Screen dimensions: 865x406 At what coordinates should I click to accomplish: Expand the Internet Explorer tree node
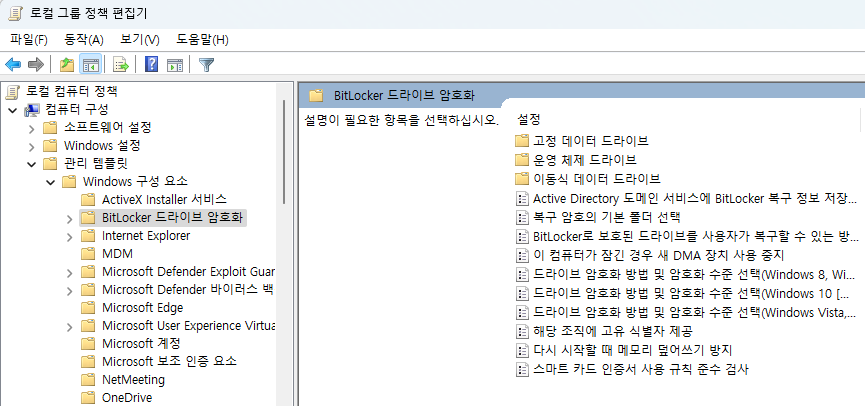click(69, 237)
